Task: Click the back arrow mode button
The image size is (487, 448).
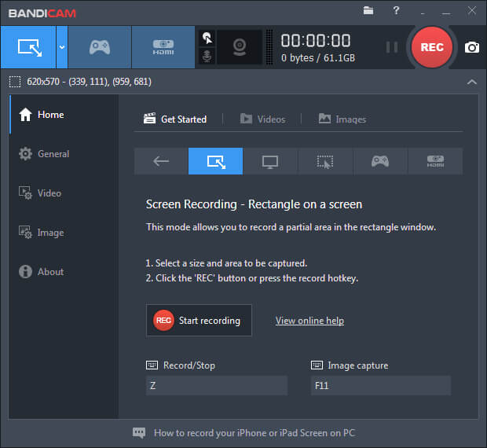Action: (161, 161)
